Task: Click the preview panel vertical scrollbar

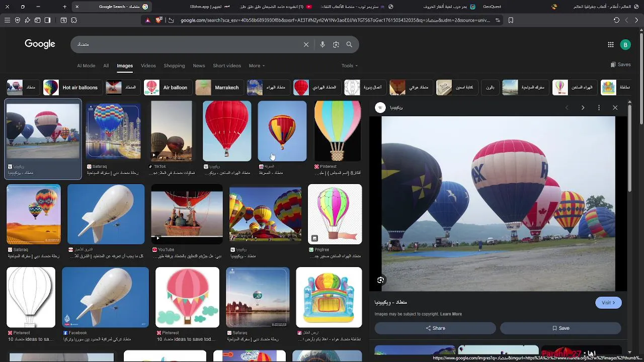Action: 629,148
